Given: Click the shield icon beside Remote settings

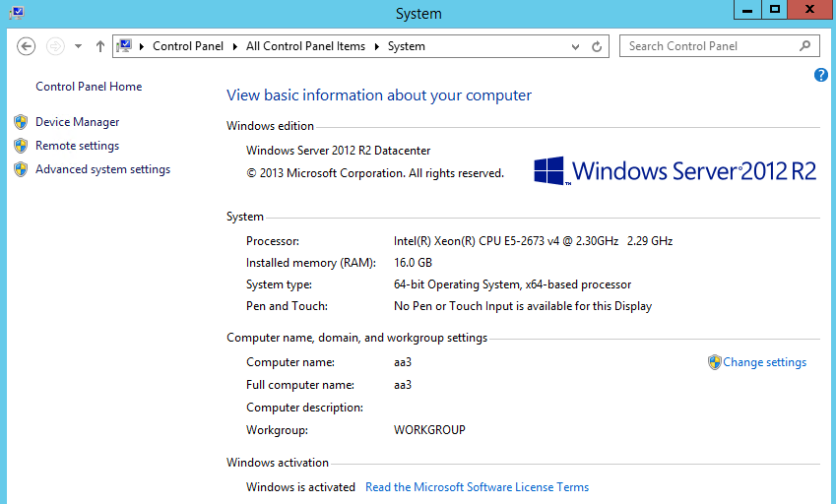Looking at the screenshot, I should (x=21, y=146).
